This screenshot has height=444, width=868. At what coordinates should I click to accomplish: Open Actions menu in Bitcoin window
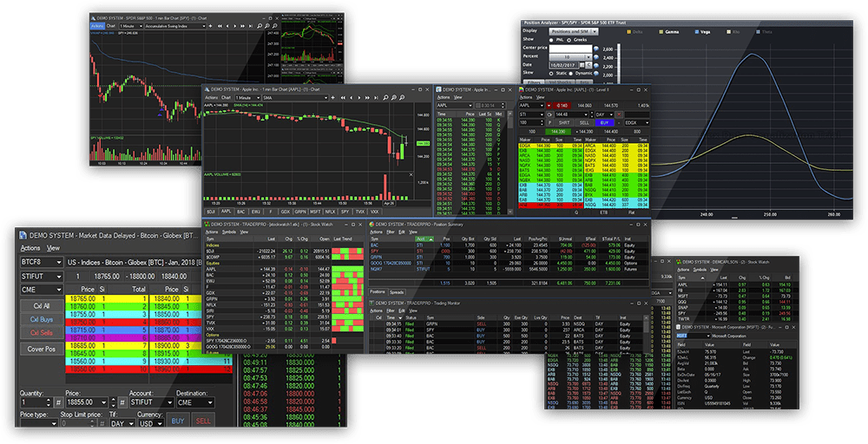tap(30, 248)
